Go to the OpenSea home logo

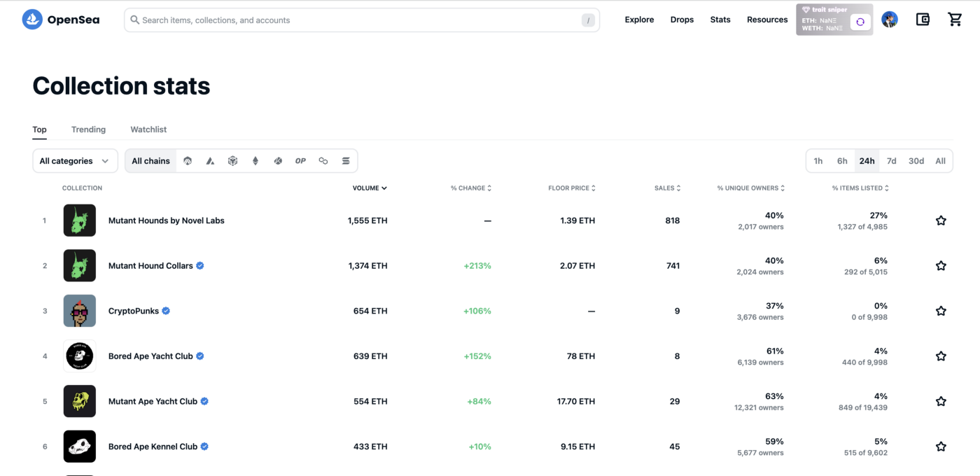(61, 20)
